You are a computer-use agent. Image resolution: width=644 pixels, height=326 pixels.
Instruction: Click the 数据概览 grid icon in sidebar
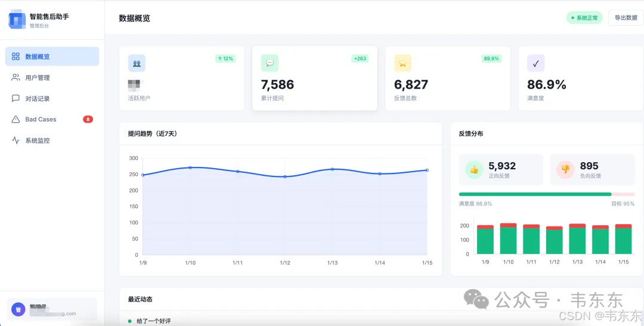[16, 57]
